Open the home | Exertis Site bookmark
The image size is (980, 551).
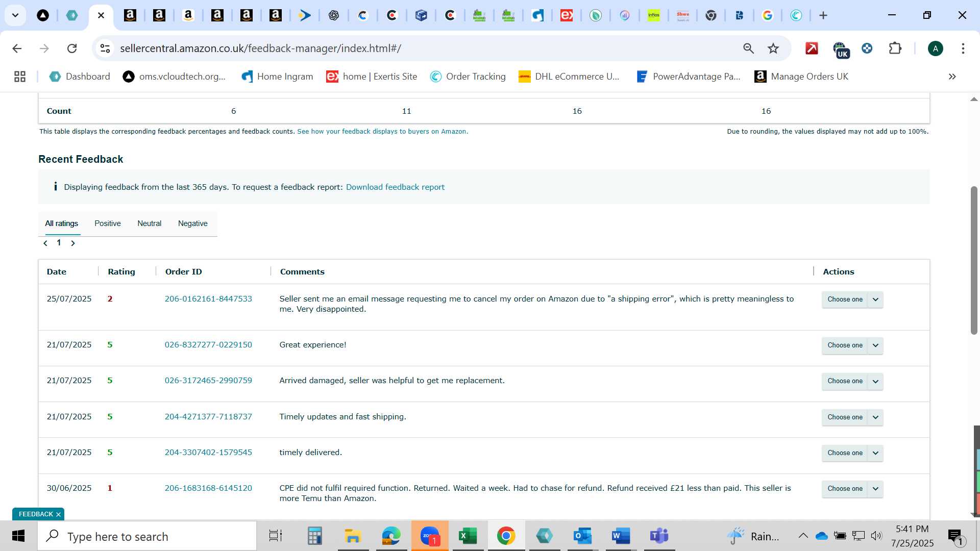(x=372, y=77)
